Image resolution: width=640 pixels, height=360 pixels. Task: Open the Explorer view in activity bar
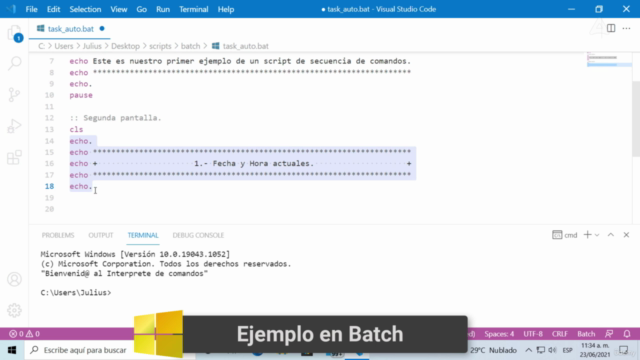click(x=14, y=33)
